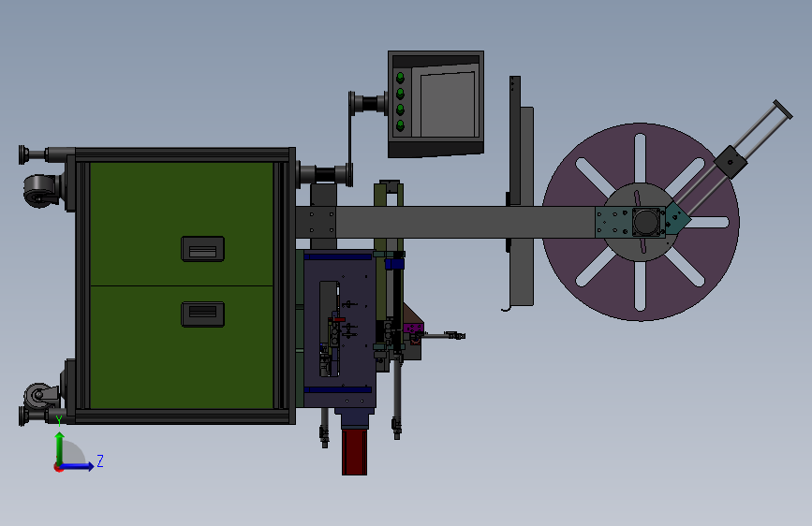Viewport: 812px width, 526px height.
Task: Select the magenta block on the mechanism
Action: pos(413,329)
